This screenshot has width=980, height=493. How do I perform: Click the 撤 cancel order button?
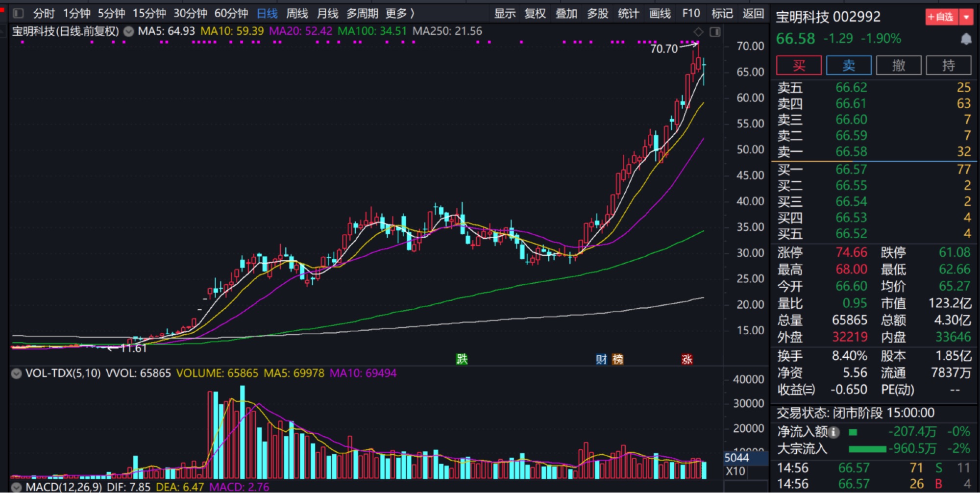[x=899, y=65]
